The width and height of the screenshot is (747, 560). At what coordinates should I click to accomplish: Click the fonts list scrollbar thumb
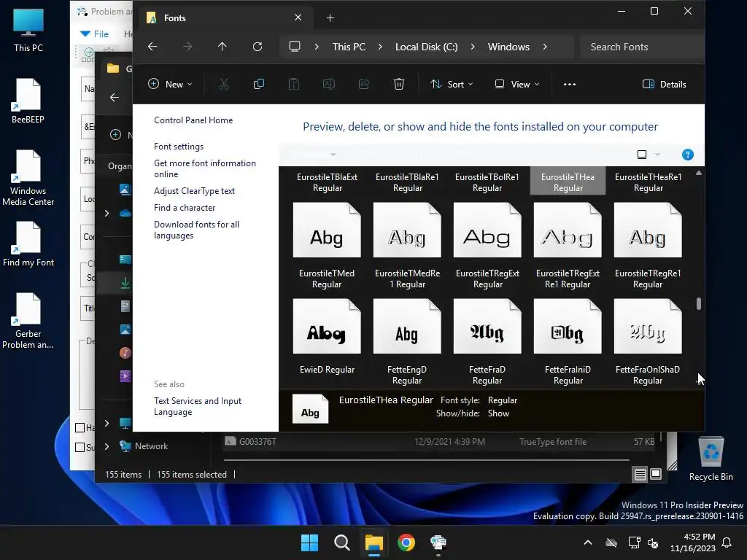click(x=699, y=304)
